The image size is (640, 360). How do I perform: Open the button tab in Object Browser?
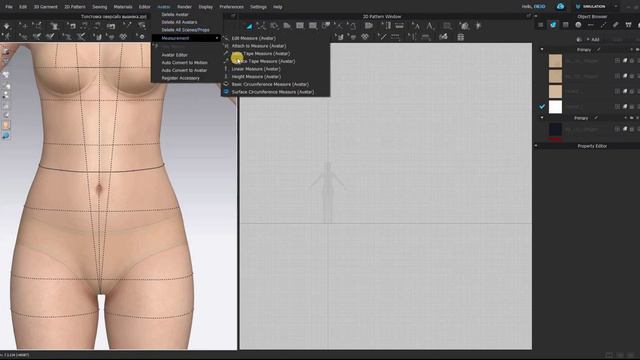578,25
